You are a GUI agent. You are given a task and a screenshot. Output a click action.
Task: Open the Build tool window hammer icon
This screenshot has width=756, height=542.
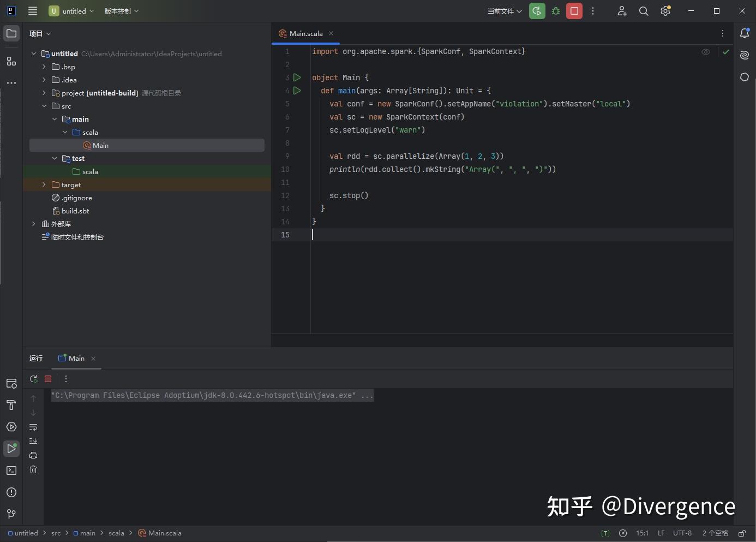point(11,406)
